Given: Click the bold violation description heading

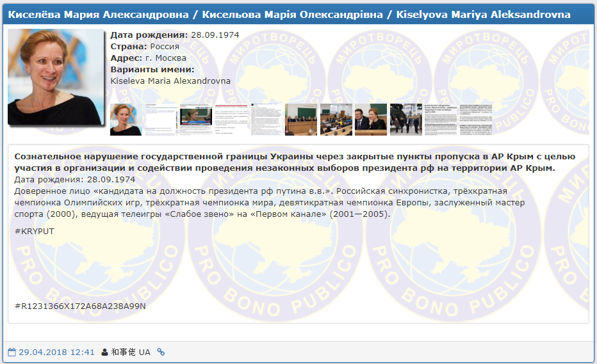Looking at the screenshot, I should [x=295, y=162].
